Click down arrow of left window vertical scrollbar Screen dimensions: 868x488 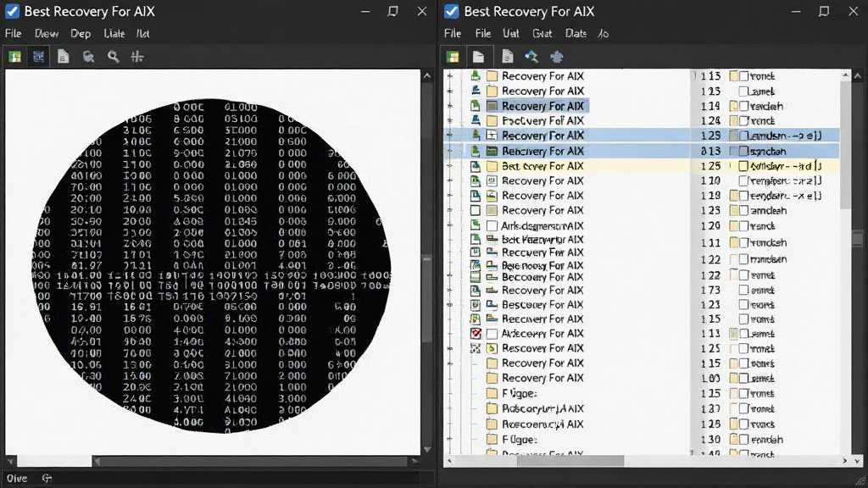(427, 449)
